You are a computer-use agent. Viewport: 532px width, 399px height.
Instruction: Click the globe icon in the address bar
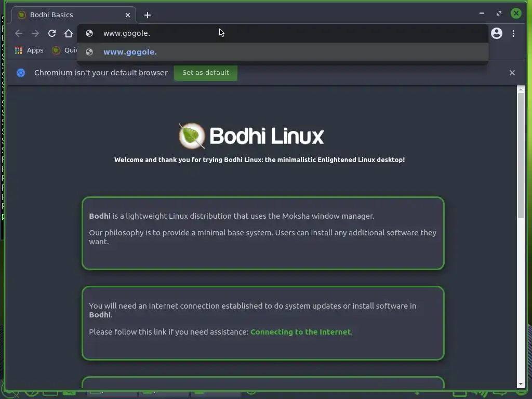(x=89, y=33)
